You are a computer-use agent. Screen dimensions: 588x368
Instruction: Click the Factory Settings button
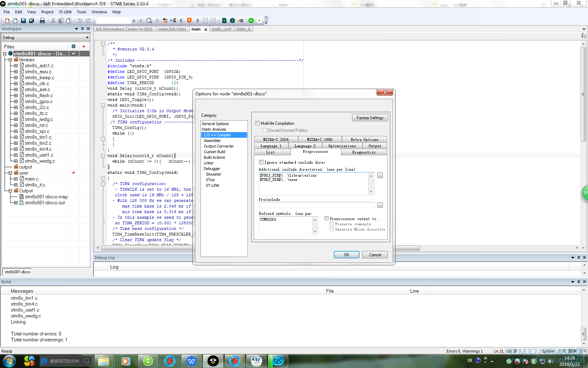coord(370,118)
